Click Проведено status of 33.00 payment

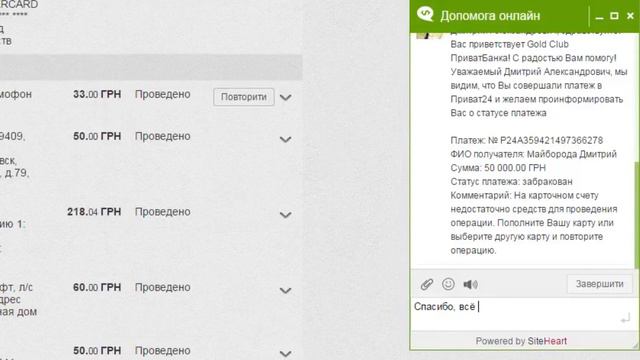tap(162, 94)
